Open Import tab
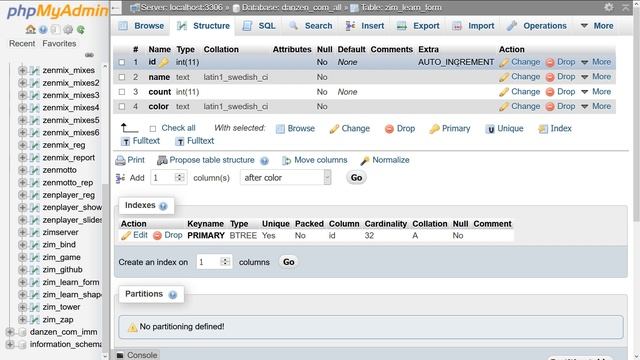This screenshot has height=360, width=640. tap(473, 26)
